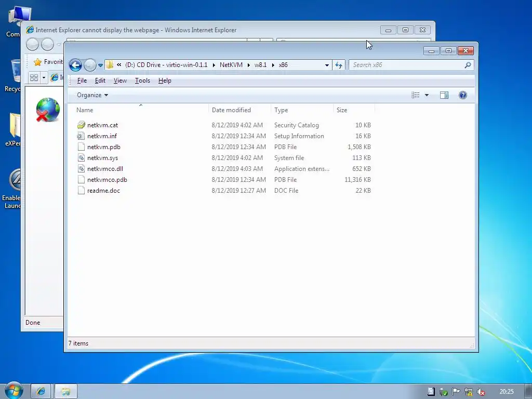
Task: Click the netkvm.cat file name
Action: point(102,125)
